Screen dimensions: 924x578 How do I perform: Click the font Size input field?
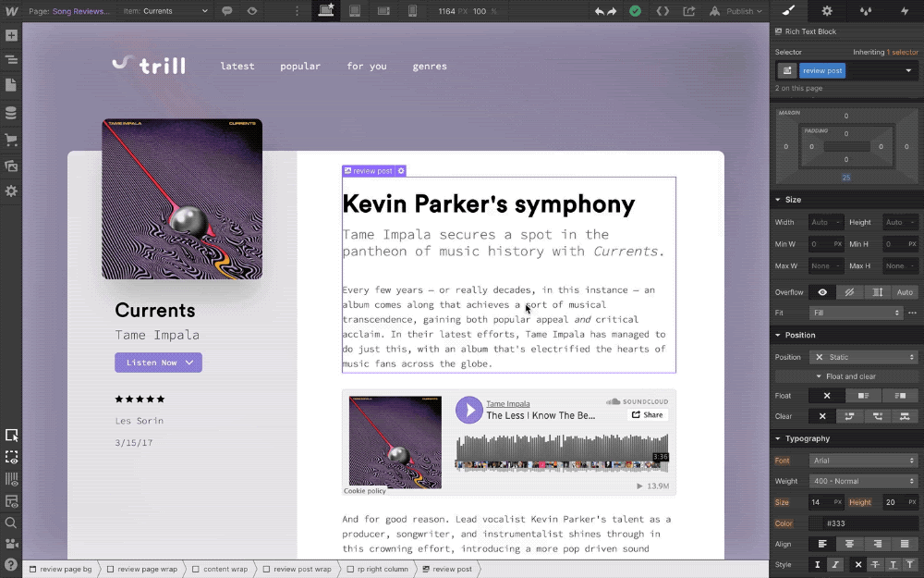[x=825, y=502]
